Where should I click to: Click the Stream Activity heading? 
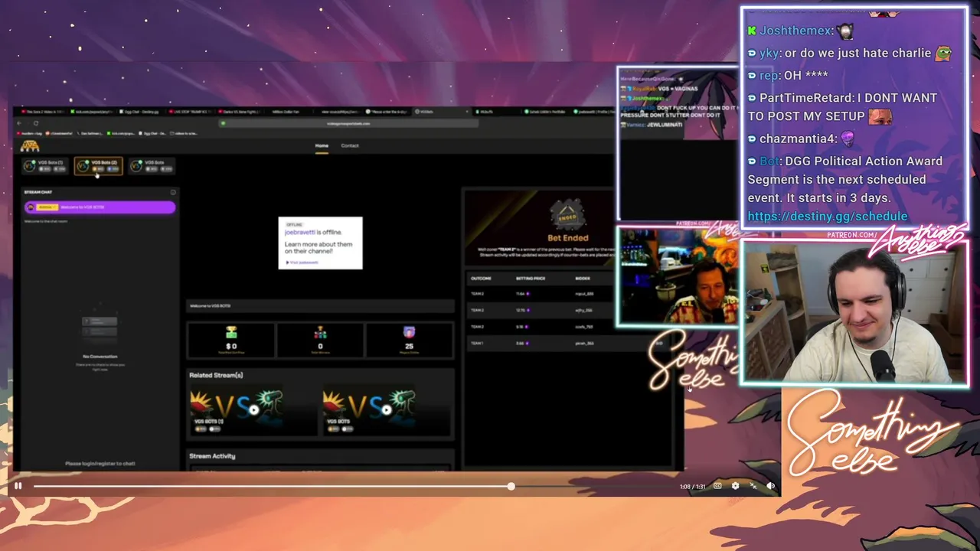[x=212, y=456]
